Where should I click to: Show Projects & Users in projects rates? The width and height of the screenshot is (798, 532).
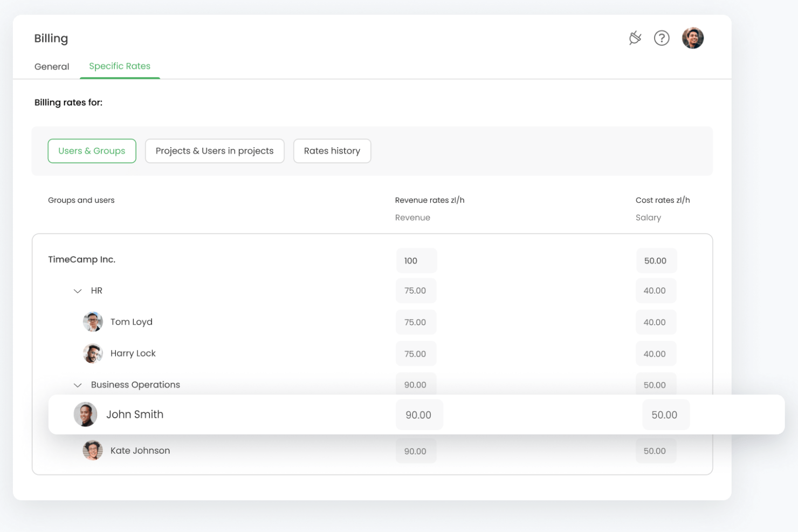[x=215, y=151]
